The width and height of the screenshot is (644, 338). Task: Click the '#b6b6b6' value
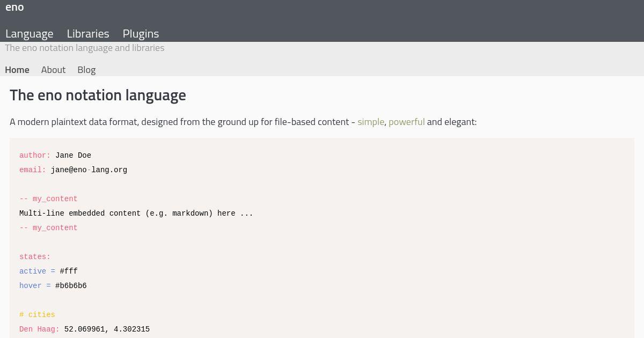tap(71, 286)
